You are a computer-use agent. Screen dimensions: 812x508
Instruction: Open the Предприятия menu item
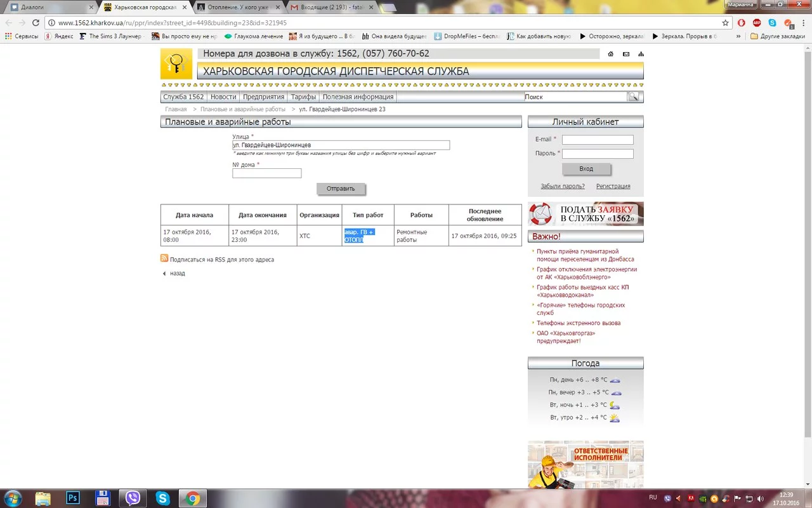263,97
